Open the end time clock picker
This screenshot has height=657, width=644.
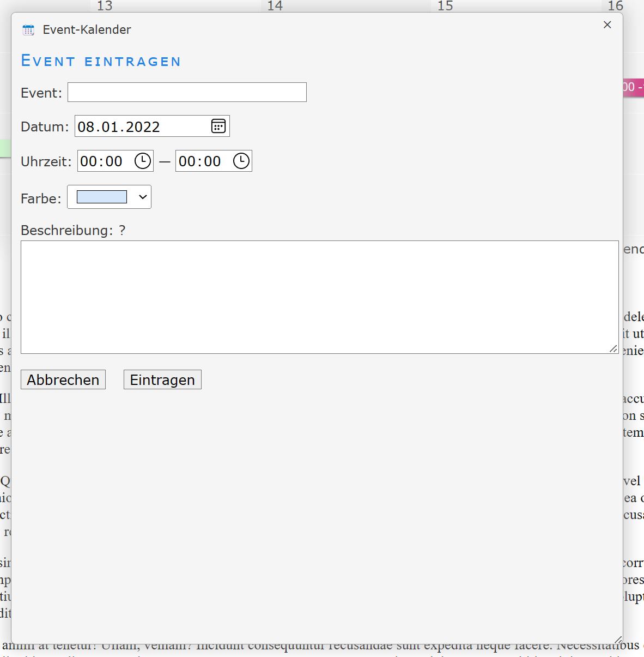tap(241, 161)
